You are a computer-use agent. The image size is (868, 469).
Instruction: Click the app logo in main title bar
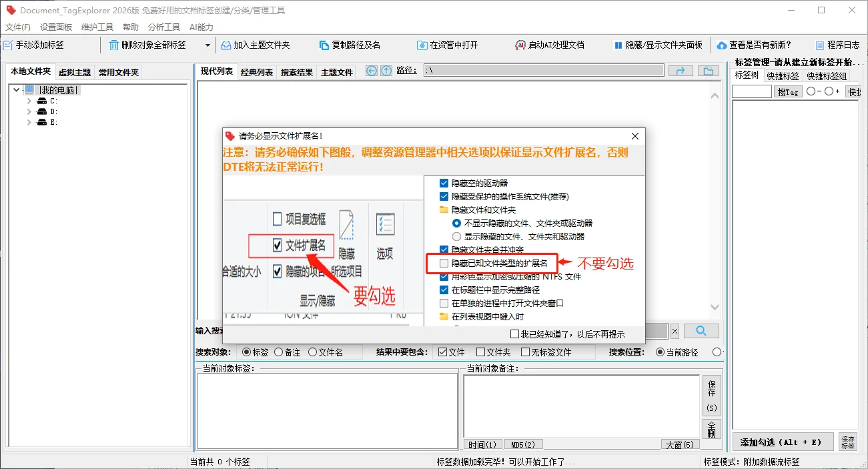pos(11,10)
